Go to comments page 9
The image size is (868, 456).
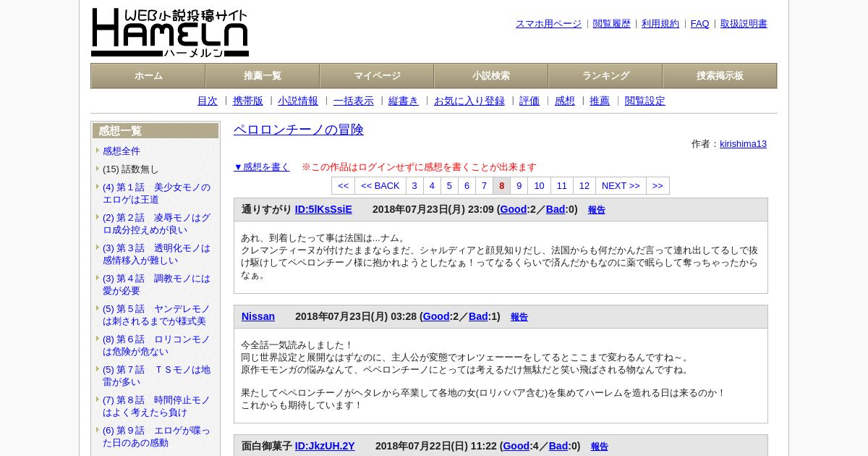(x=519, y=186)
